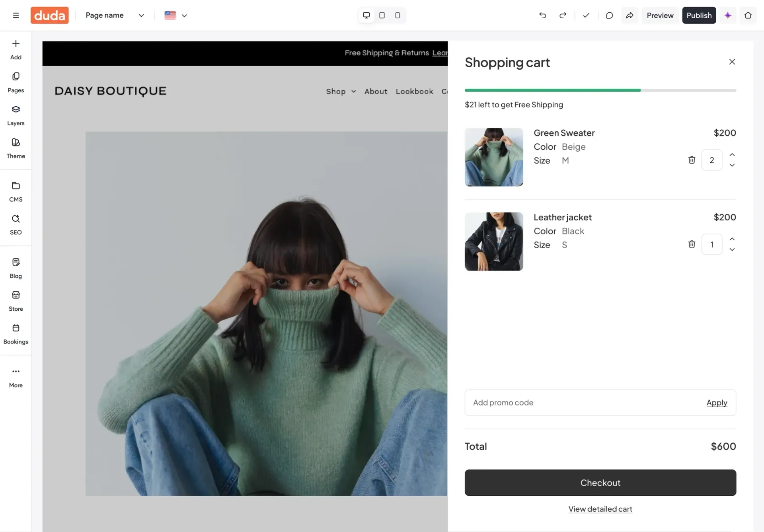
Task: Publish the site
Action: 699,15
